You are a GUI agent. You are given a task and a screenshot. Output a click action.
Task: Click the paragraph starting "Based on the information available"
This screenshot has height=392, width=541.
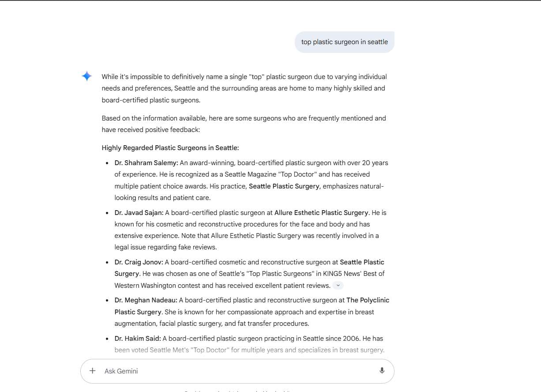pyautogui.click(x=244, y=124)
